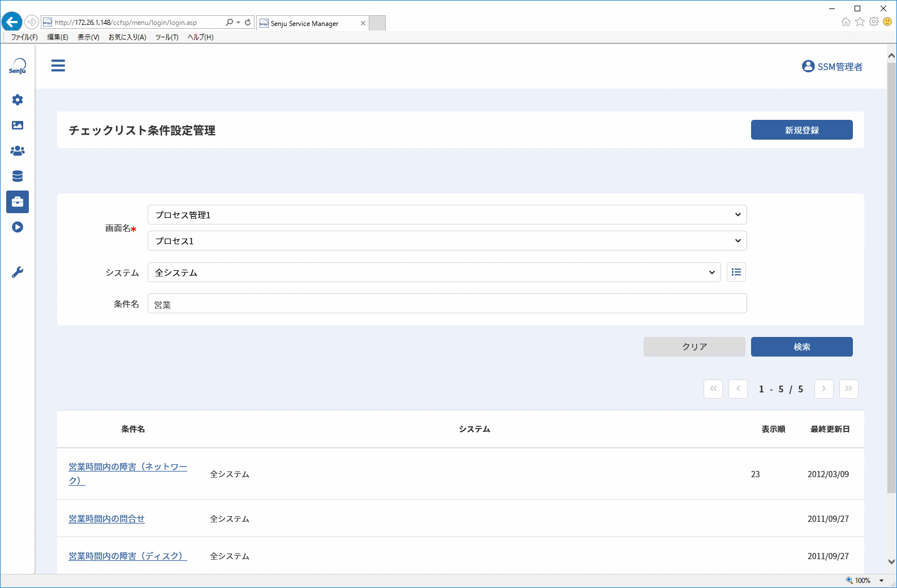897x588 pixels.
Task: Open the database sidebar icon
Action: click(18, 176)
